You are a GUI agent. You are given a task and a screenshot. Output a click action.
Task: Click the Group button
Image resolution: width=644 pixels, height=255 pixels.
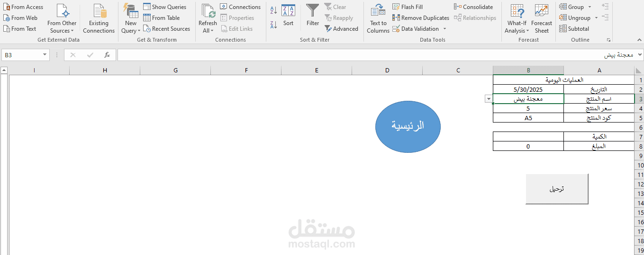[x=571, y=7]
